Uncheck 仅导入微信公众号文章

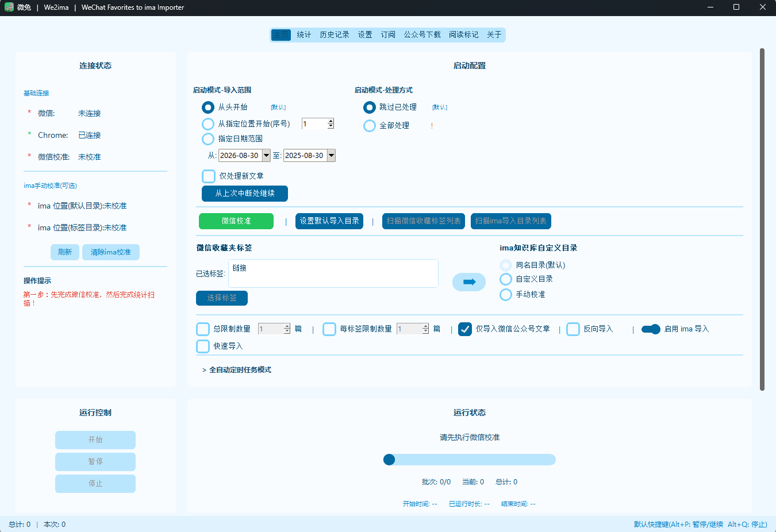(x=465, y=329)
